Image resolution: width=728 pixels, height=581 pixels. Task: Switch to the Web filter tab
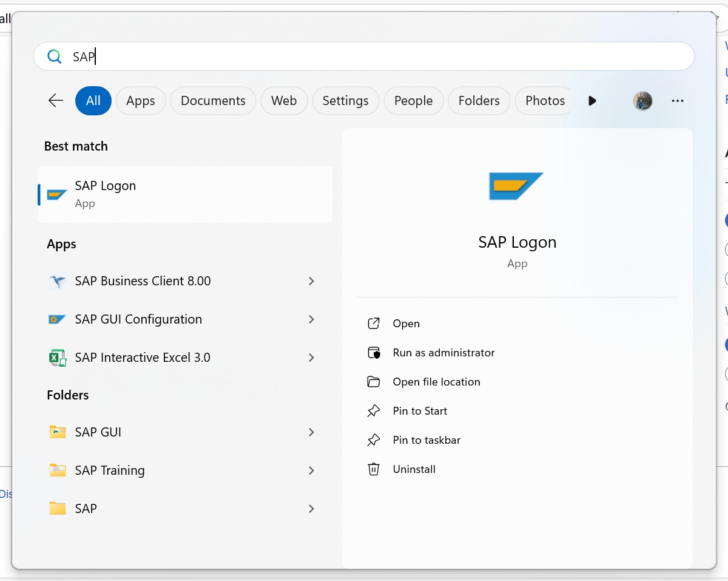coord(284,101)
